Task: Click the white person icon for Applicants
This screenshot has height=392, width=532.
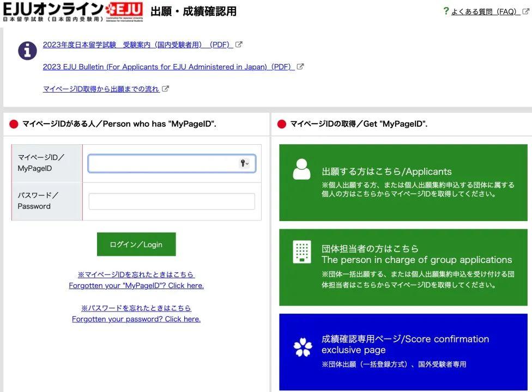Action: pyautogui.click(x=301, y=170)
